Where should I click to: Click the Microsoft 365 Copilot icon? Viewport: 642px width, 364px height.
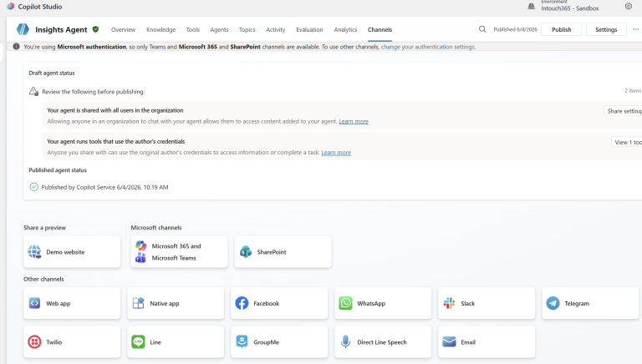point(140,245)
